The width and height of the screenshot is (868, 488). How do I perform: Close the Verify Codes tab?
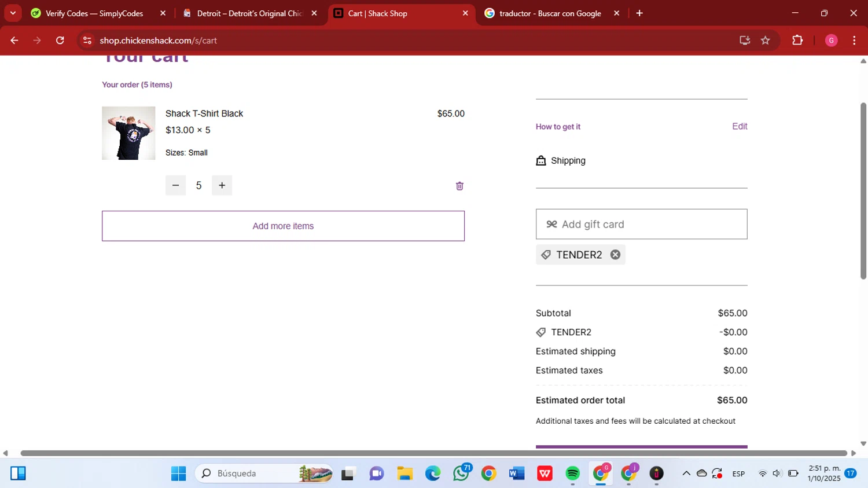click(x=163, y=13)
